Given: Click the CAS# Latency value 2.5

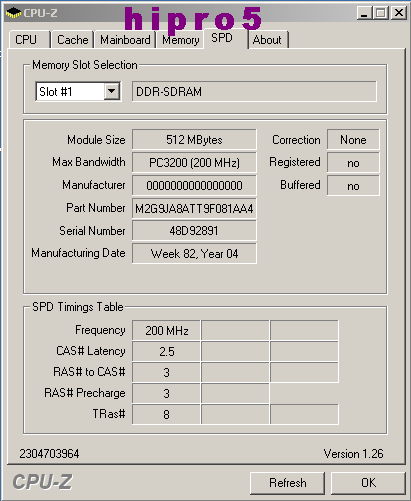Looking at the screenshot, I should (166, 351).
